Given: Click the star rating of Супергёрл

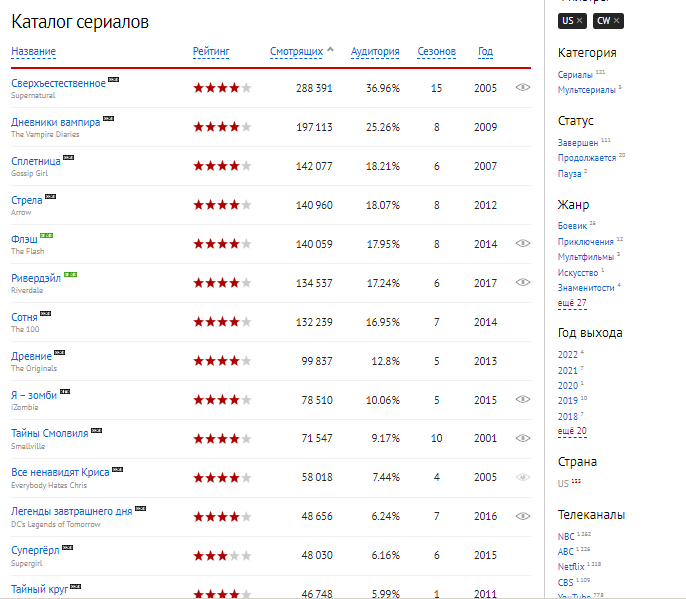Looking at the screenshot, I should 222,556.
